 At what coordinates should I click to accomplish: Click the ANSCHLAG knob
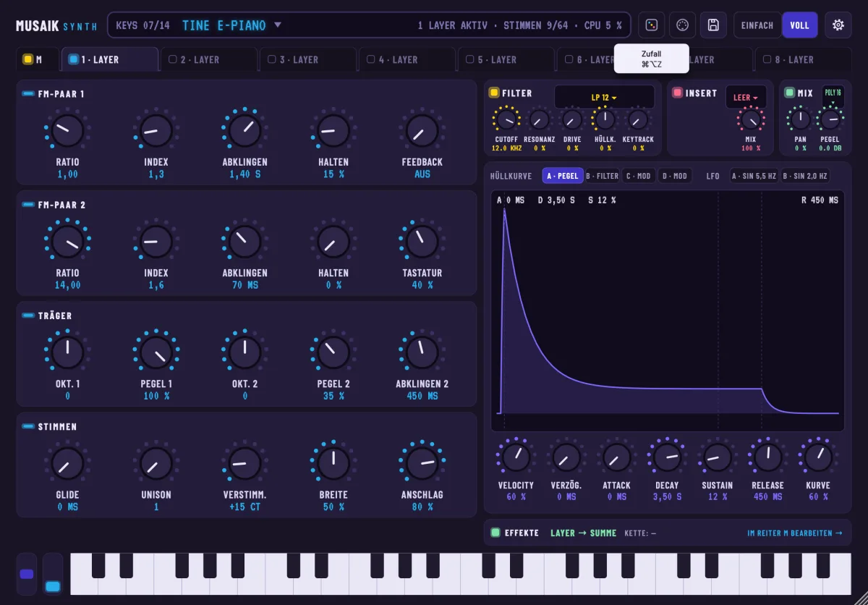422,463
